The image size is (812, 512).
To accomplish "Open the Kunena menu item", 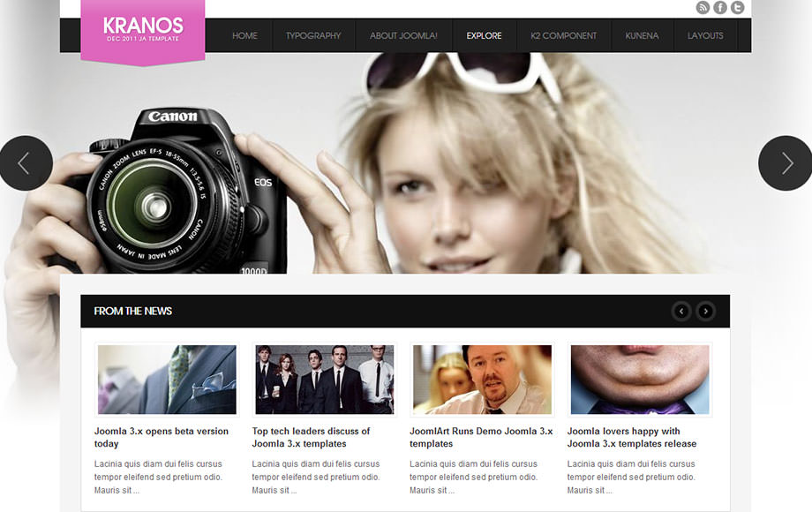I will (x=642, y=36).
